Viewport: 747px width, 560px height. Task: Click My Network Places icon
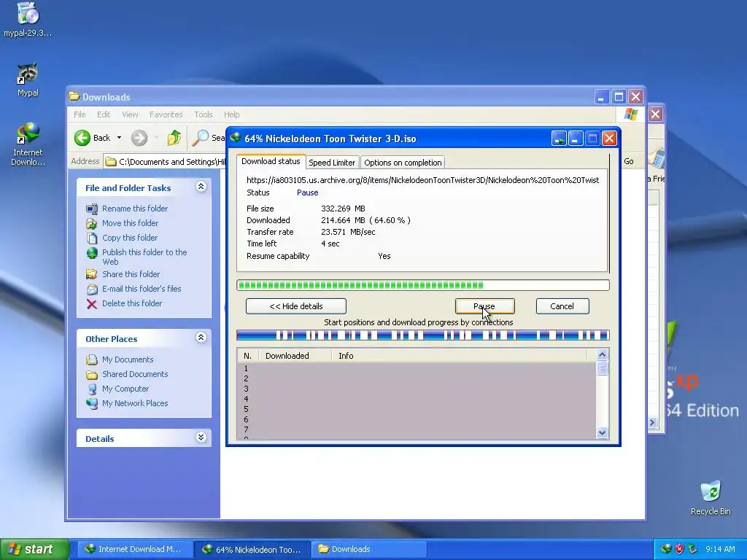coord(91,403)
